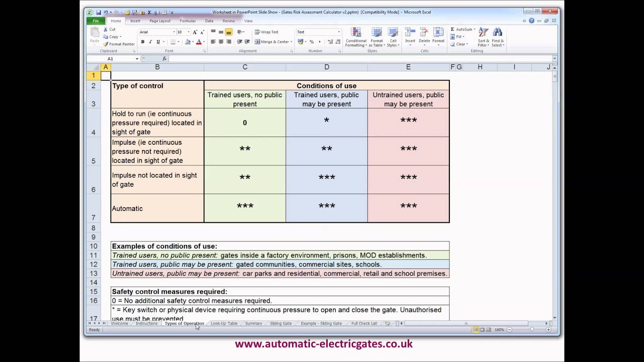Viewport: 644px width, 362px height.
Task: Open the font size dropdown
Action: point(189,32)
